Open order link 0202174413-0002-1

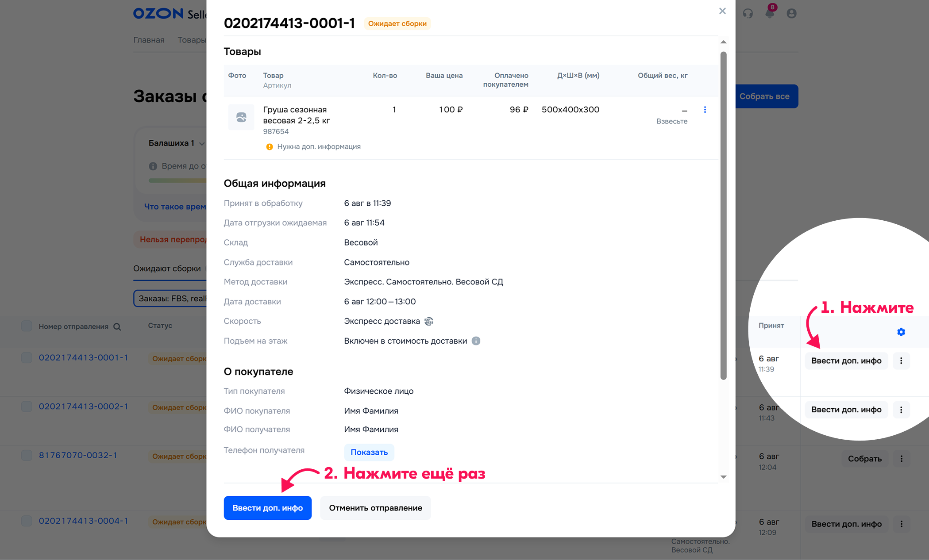tap(83, 407)
